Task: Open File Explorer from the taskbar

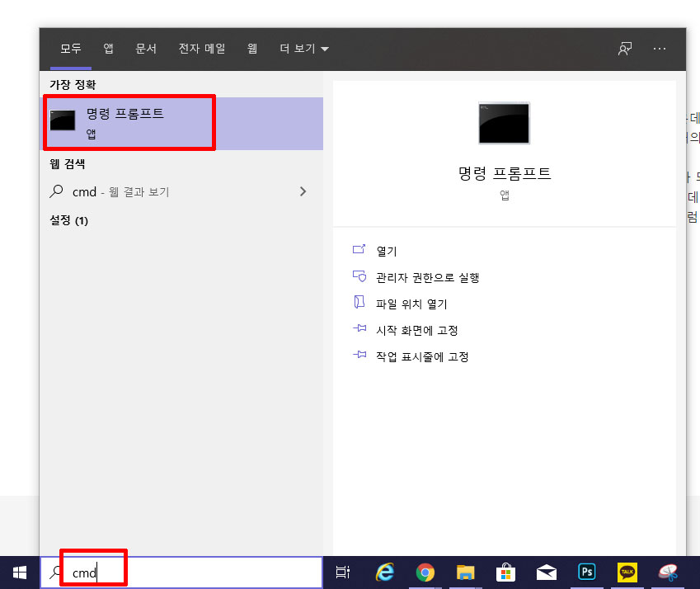Action: [465, 573]
